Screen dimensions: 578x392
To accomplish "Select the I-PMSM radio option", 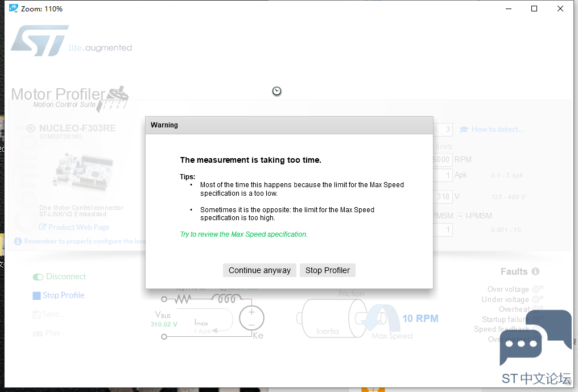I will 460,216.
